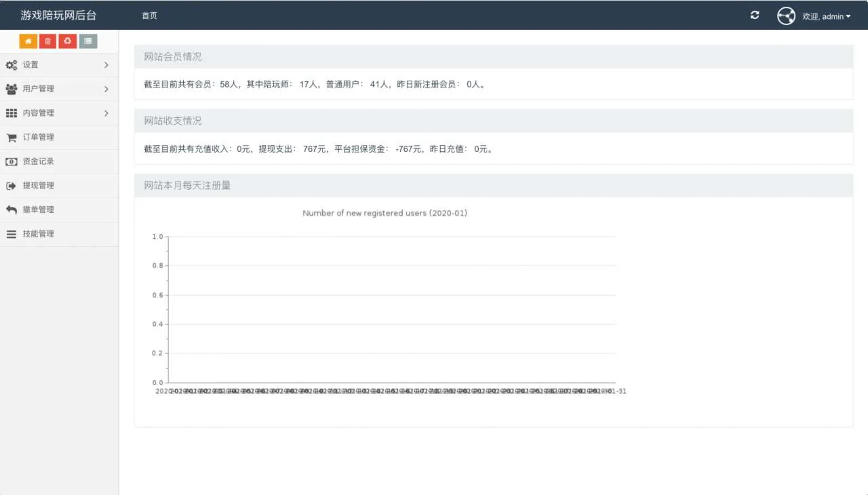Click the orange home shortcut icon
Image resolution: width=868 pixels, height=495 pixels.
(x=28, y=41)
